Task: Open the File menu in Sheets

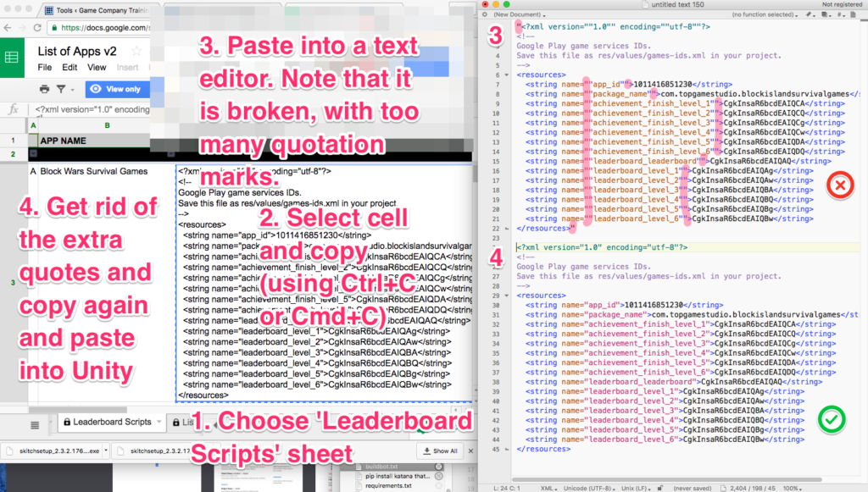Action: [x=45, y=68]
